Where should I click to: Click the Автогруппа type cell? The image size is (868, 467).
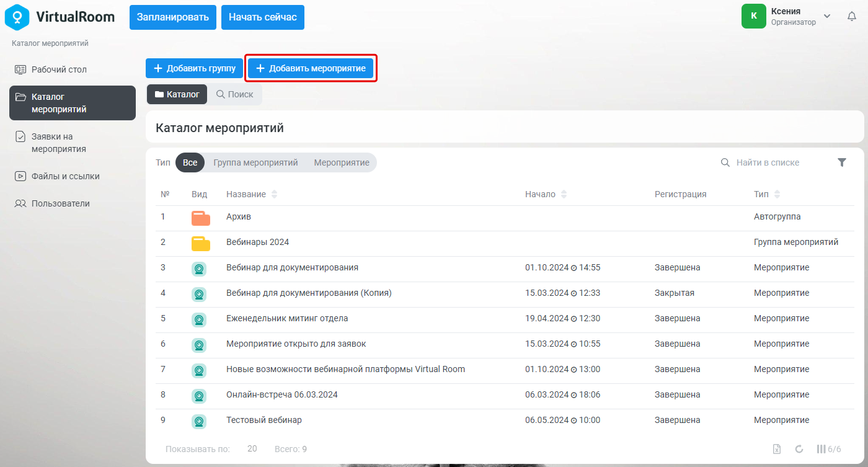(x=777, y=216)
